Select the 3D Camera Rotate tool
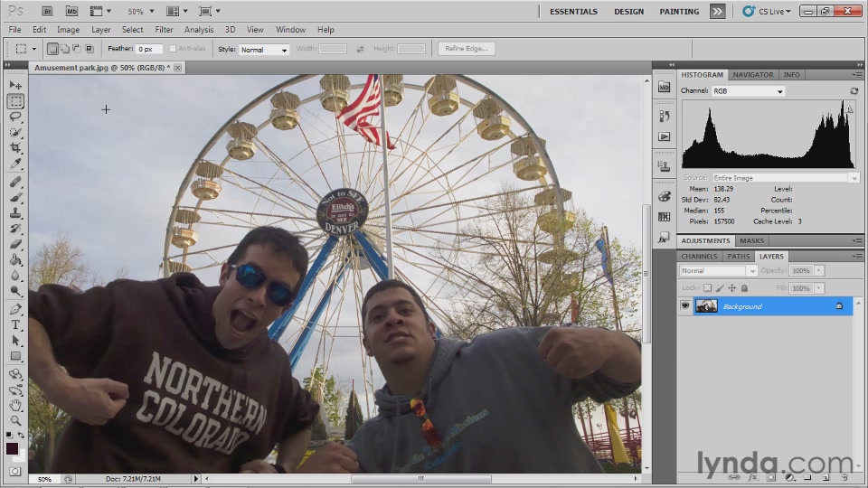This screenshot has width=868, height=488. coord(15,390)
